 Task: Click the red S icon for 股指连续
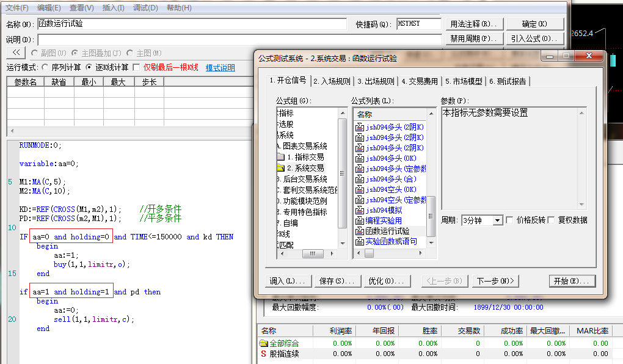pos(264,354)
